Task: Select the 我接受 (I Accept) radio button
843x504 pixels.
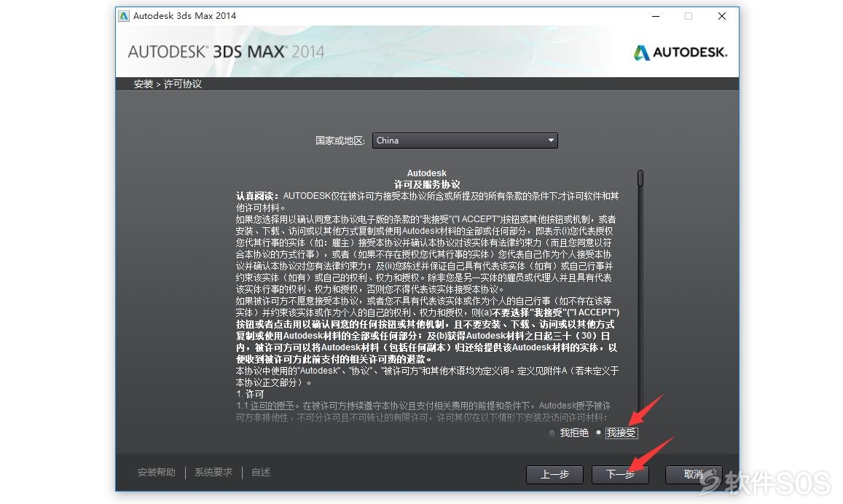Action: pos(598,433)
